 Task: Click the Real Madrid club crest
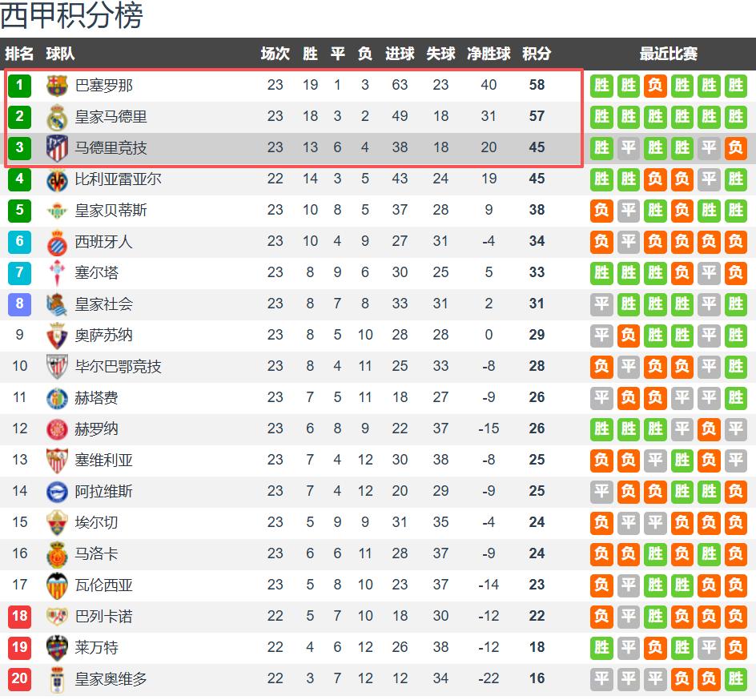57,117
